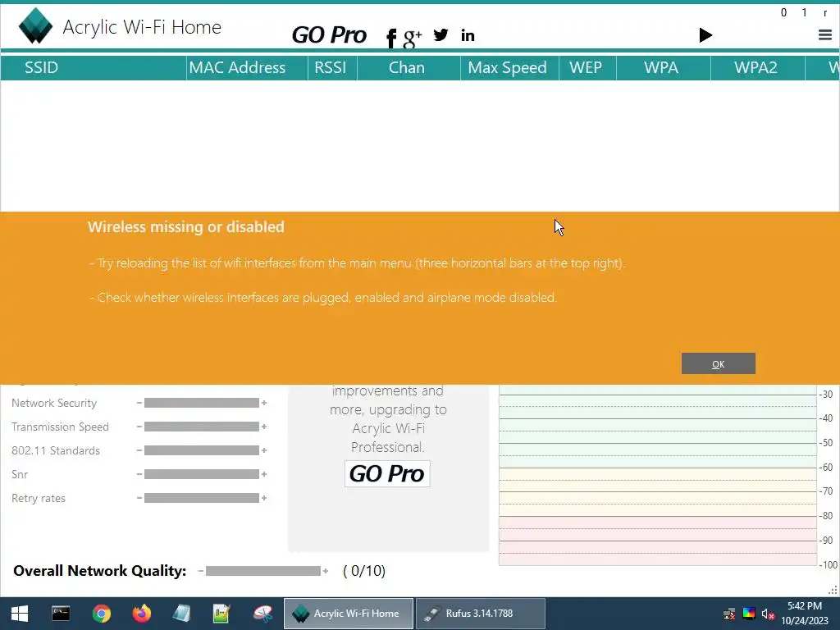Open the Twitter share icon
Viewport: 840px width, 630px height.
click(441, 34)
